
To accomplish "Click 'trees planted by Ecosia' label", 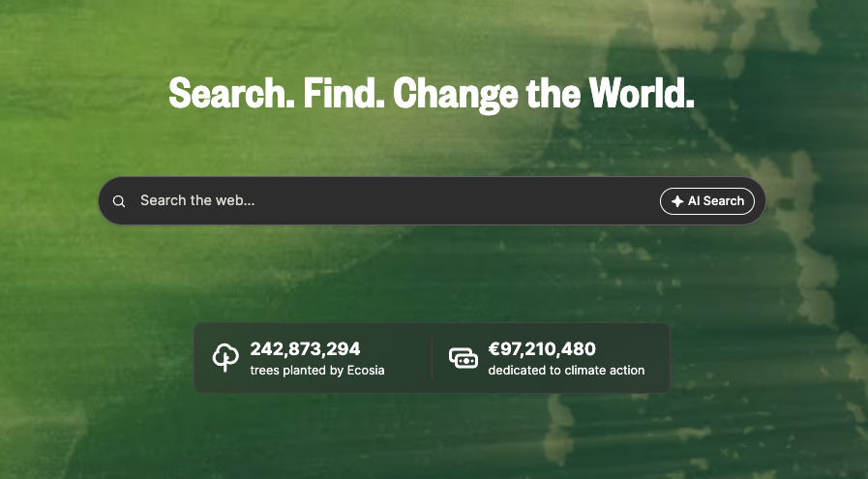I will tap(317, 371).
